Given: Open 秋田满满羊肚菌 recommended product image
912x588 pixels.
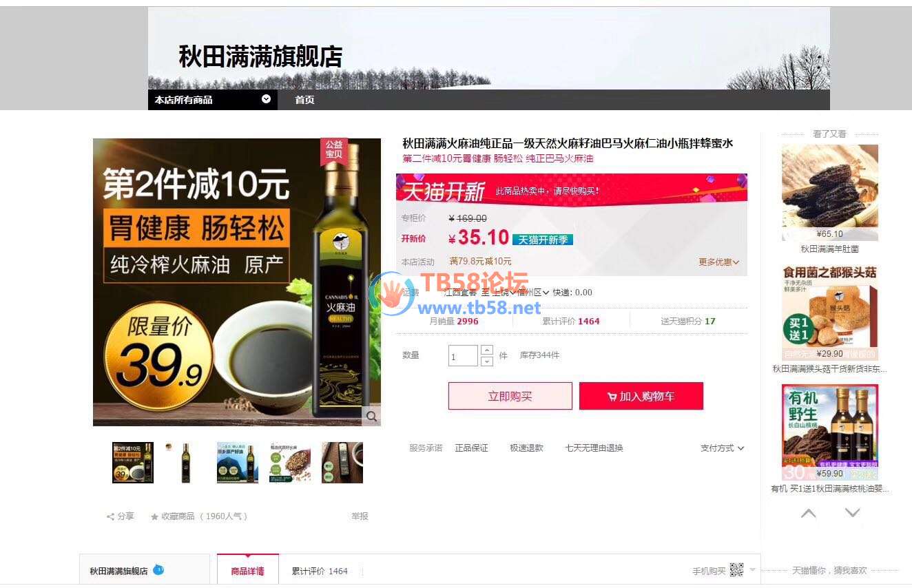Looking at the screenshot, I should [830, 192].
